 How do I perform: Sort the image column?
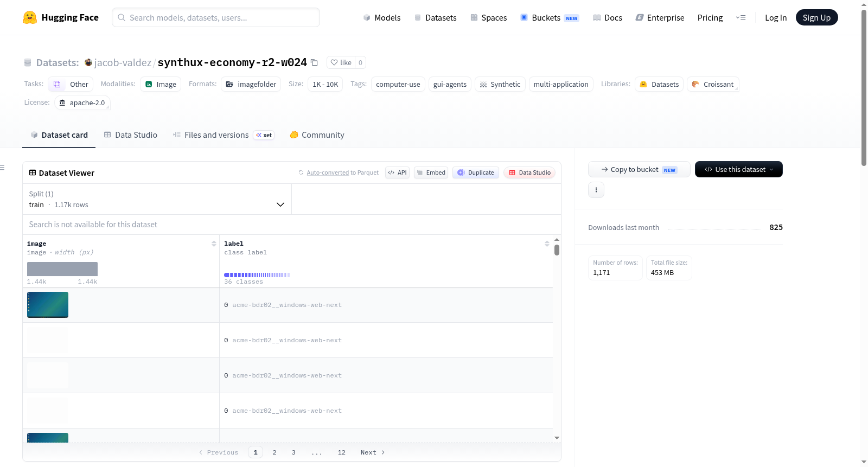click(x=214, y=244)
